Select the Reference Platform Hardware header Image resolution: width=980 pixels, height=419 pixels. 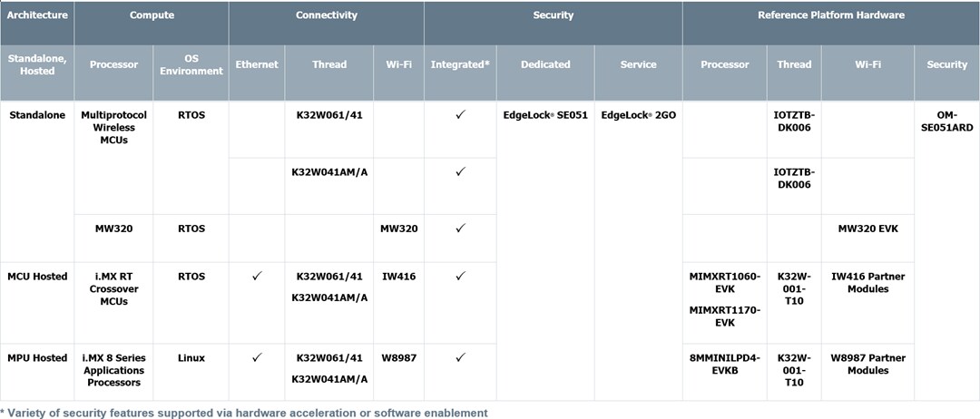click(x=830, y=15)
